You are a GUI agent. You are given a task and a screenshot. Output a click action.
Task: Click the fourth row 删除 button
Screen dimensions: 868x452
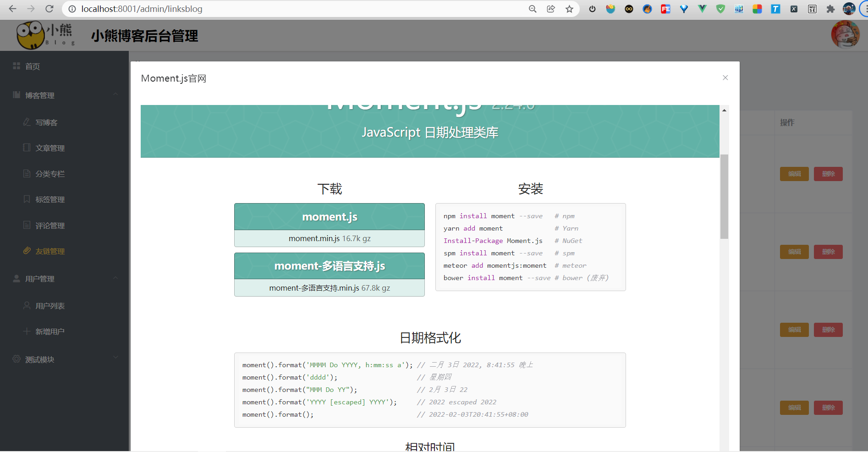click(x=828, y=408)
